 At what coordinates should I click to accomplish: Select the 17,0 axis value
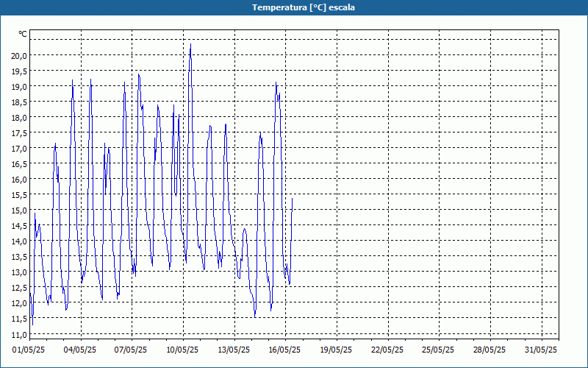pyautogui.click(x=20, y=149)
